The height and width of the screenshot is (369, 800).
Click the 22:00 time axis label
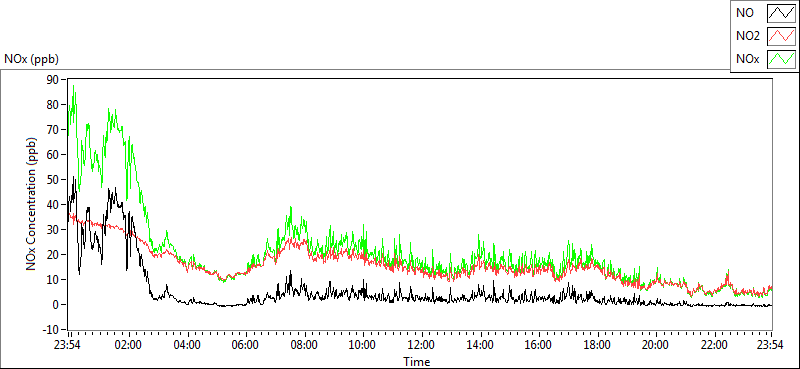tap(714, 345)
